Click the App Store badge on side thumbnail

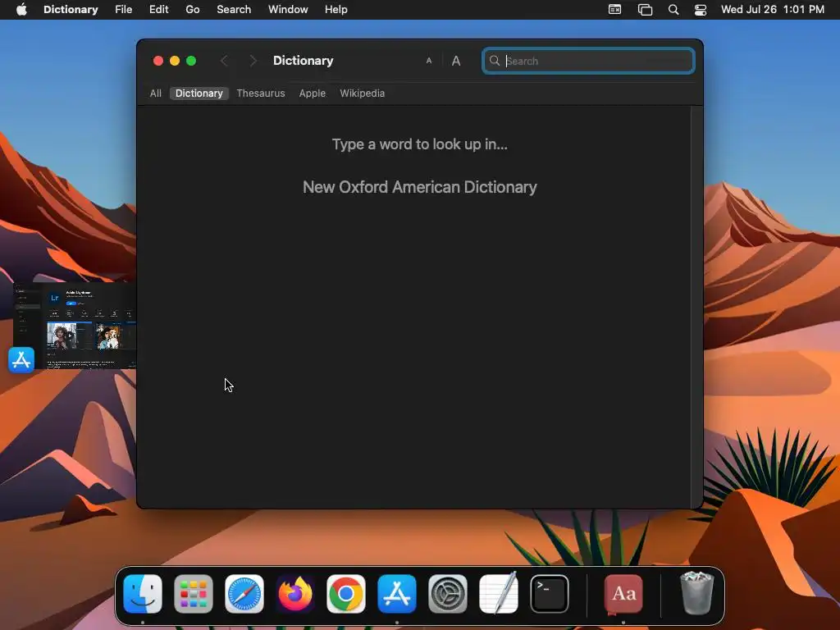pos(21,360)
